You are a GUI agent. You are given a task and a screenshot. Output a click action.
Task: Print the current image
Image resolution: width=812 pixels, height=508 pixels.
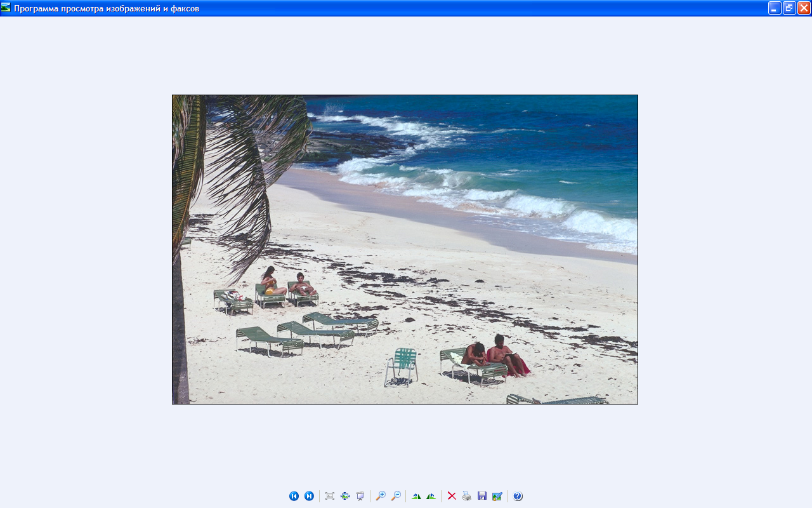click(x=467, y=496)
